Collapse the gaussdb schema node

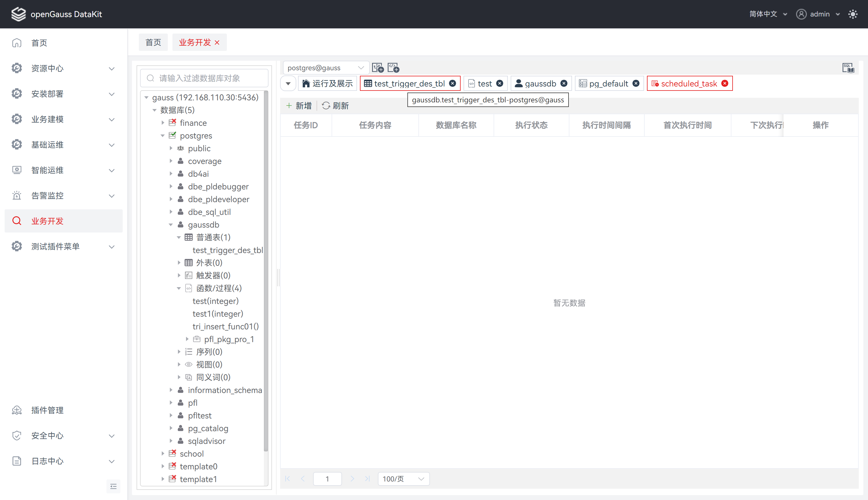[171, 225]
